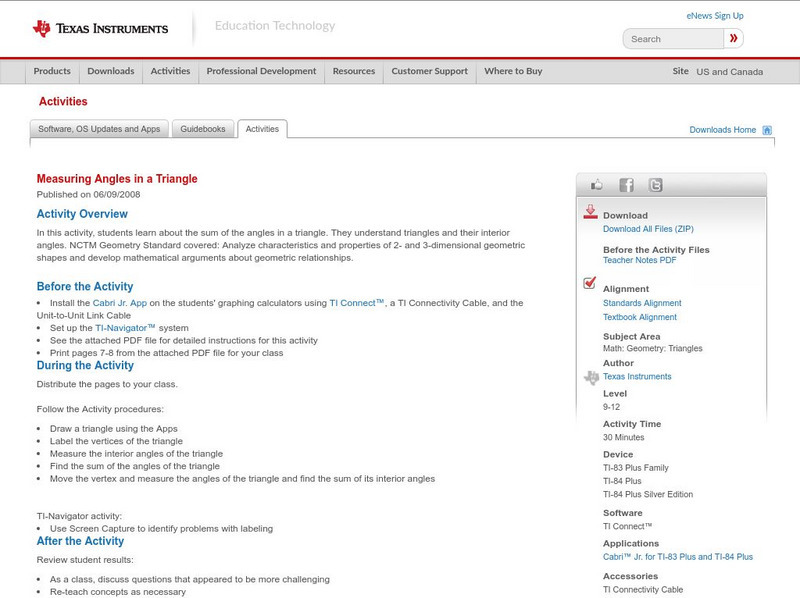Go to Downloads Home link
Viewport: 800px width, 598px height.
tap(722, 130)
